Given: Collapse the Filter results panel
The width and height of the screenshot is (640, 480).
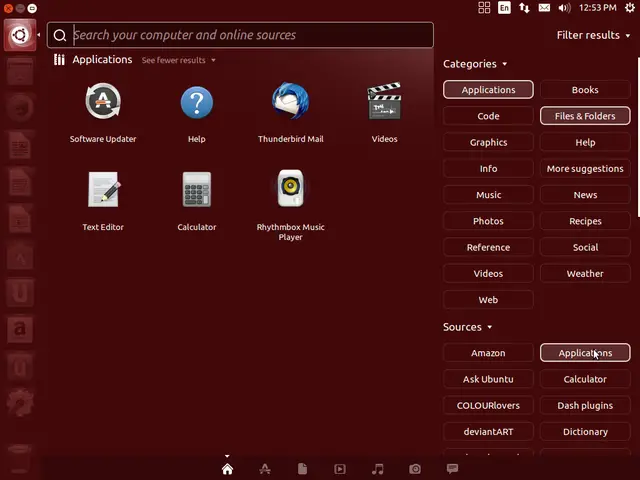Looking at the screenshot, I should (593, 36).
